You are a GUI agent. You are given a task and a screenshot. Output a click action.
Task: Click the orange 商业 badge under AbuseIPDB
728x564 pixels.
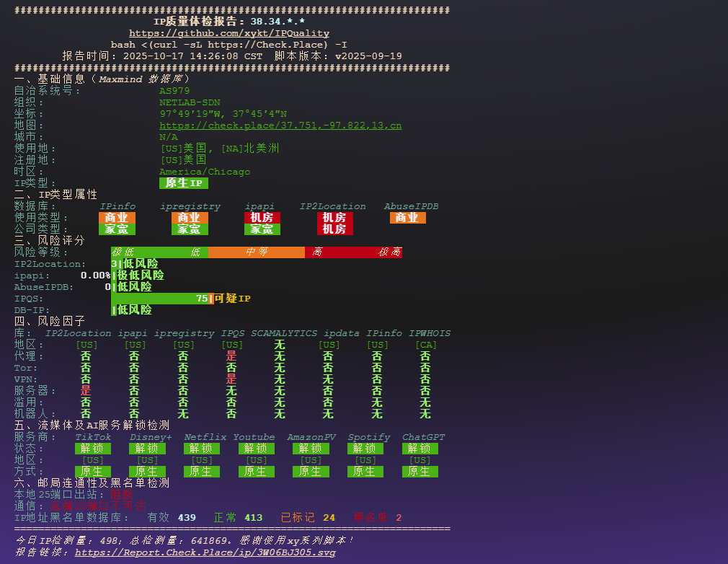click(x=408, y=217)
